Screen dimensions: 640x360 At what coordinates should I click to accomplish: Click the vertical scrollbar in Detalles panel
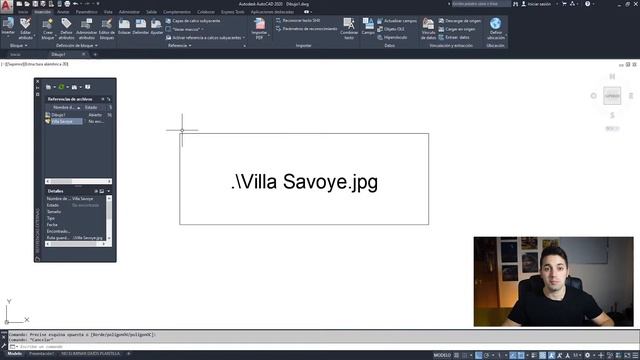[109, 218]
